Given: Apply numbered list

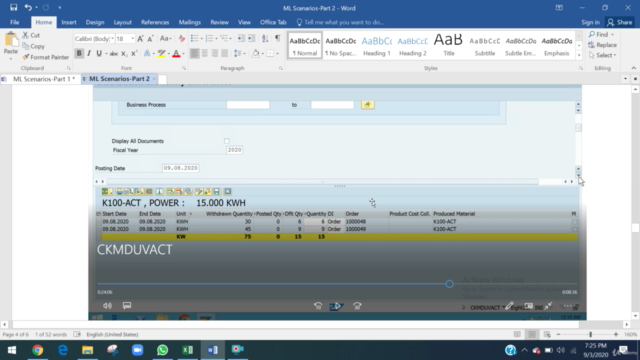Looking at the screenshot, I should click(x=209, y=39).
